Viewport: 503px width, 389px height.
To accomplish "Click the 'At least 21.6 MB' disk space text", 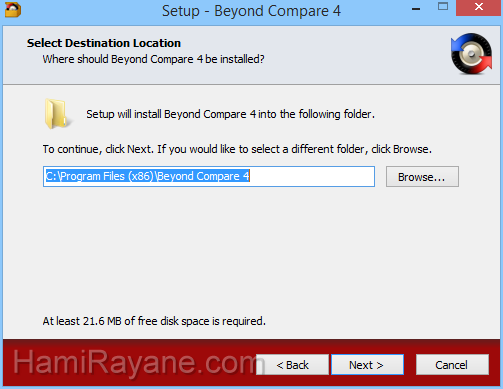I will (154, 321).
